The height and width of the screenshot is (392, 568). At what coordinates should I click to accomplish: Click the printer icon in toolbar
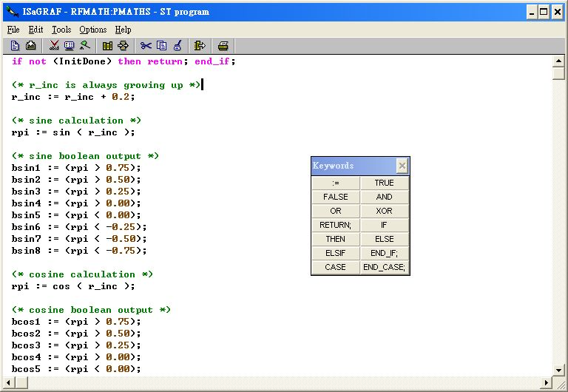[x=223, y=46]
